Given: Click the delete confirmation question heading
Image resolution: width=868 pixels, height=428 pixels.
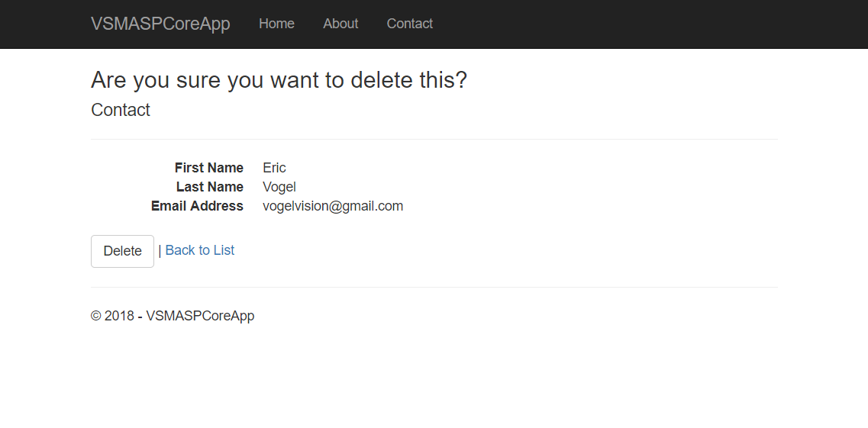Looking at the screenshot, I should [x=279, y=80].
